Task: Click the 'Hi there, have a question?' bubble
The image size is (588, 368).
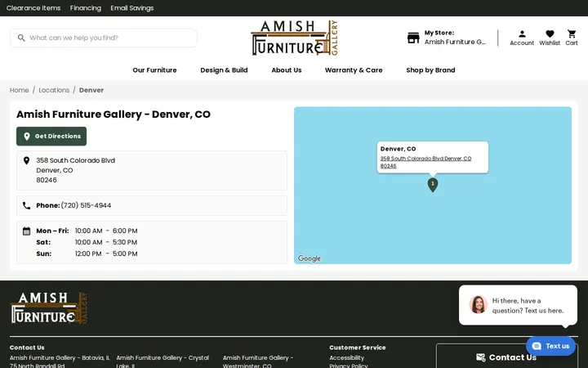Action: (x=518, y=305)
